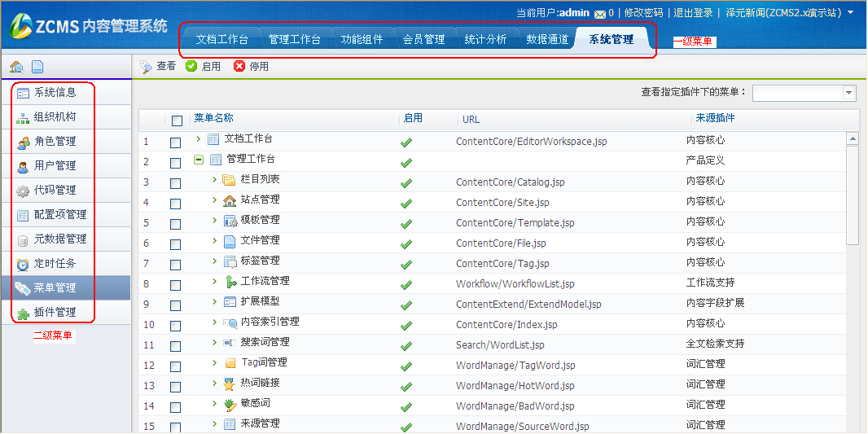The width and height of the screenshot is (868, 434).
Task: Select the checkbox for 站点管理 row
Action: coord(175,204)
